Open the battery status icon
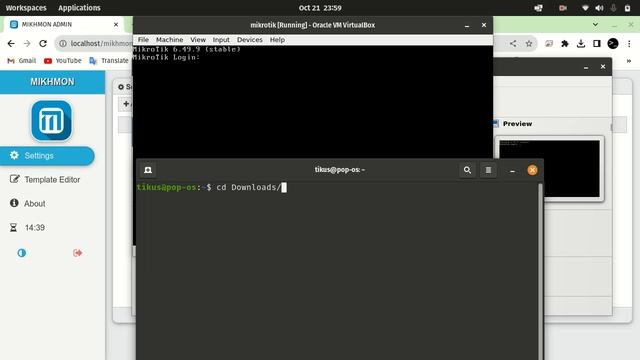 pyautogui.click(x=627, y=8)
